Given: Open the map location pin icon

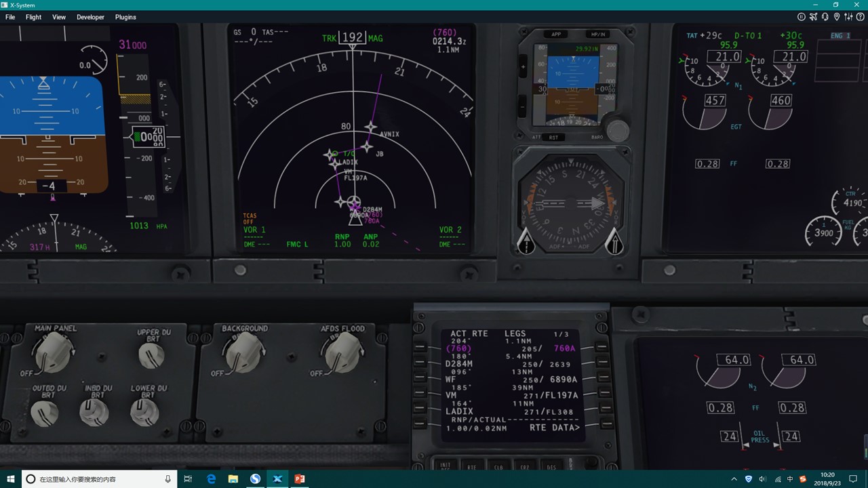Looking at the screenshot, I should (x=836, y=17).
